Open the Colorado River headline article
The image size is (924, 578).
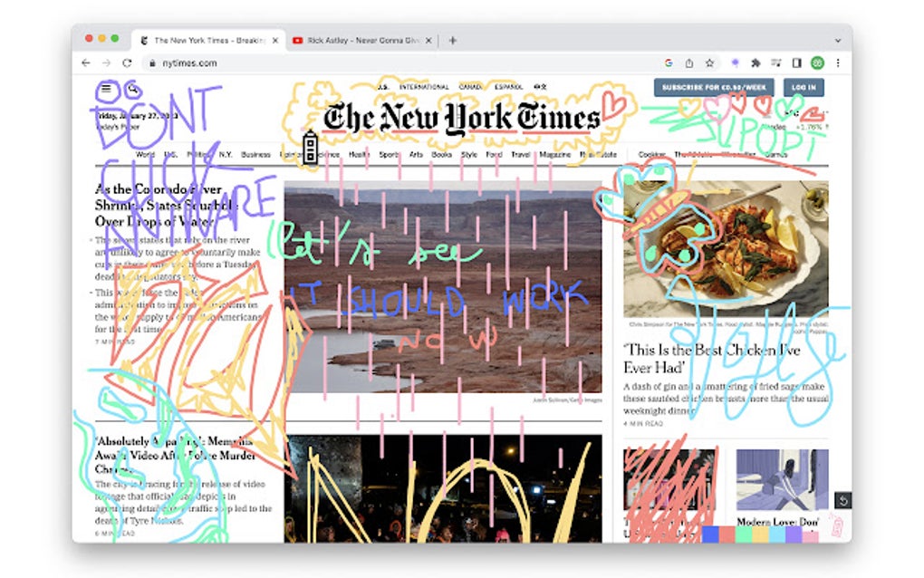click(168, 205)
